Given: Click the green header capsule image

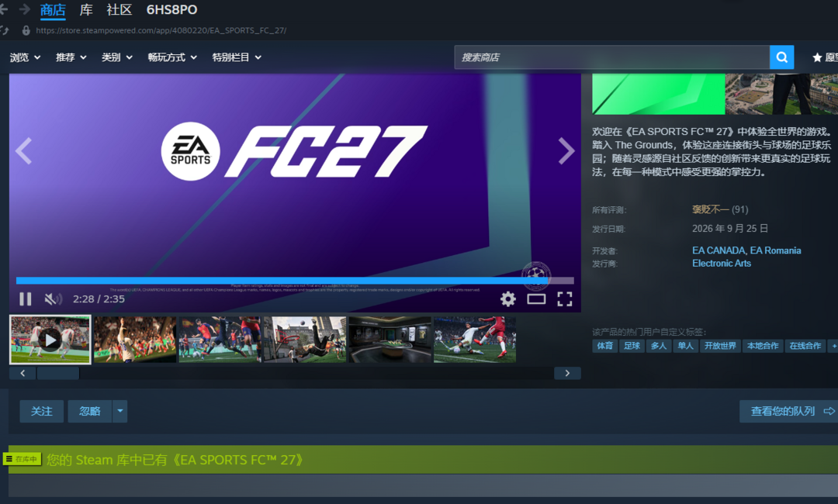Looking at the screenshot, I should [x=659, y=94].
